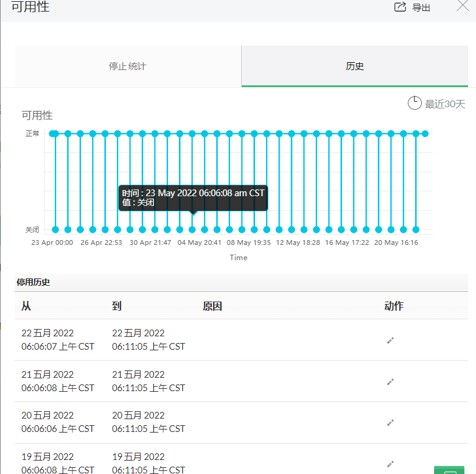Click the clock icon beside 最近30天
Viewport: 476px width, 474px height.
(x=414, y=103)
